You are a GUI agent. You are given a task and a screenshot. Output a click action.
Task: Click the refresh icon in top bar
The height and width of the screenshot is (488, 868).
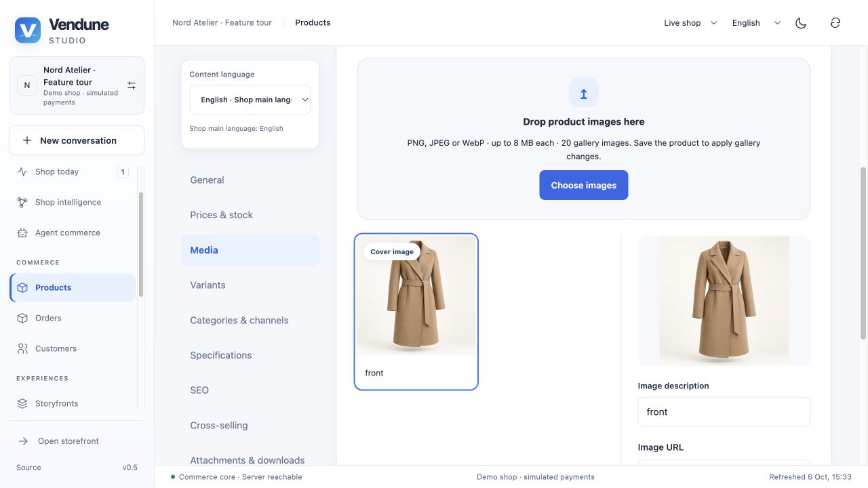click(835, 23)
